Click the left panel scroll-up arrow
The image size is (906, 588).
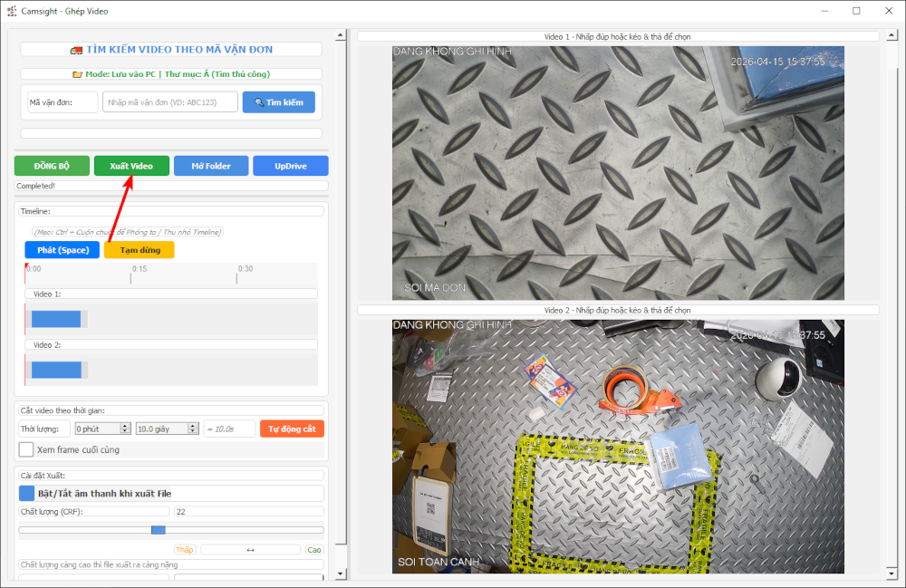pos(341,35)
